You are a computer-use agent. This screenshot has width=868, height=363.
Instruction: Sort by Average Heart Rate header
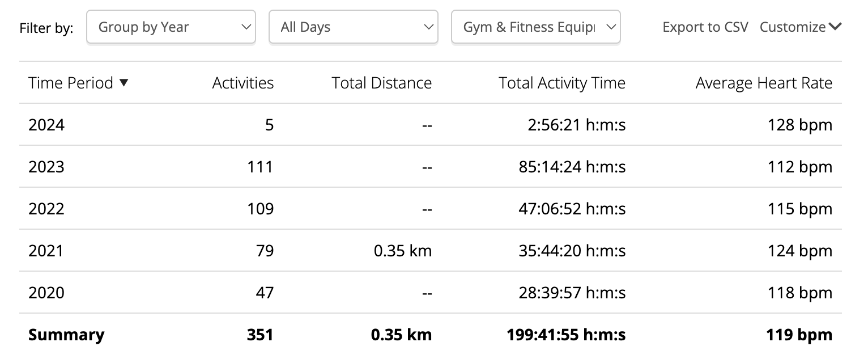click(x=764, y=83)
